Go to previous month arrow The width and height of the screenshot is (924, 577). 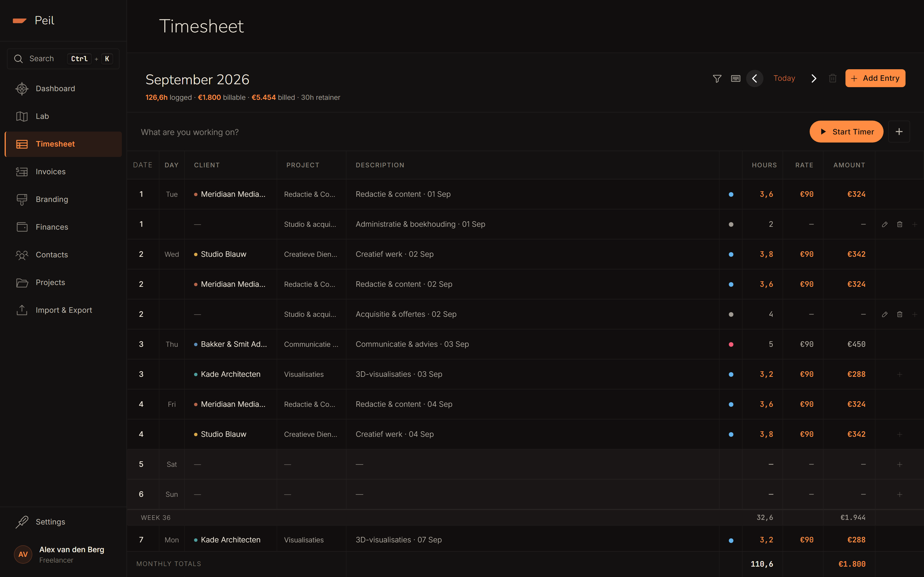[755, 78]
